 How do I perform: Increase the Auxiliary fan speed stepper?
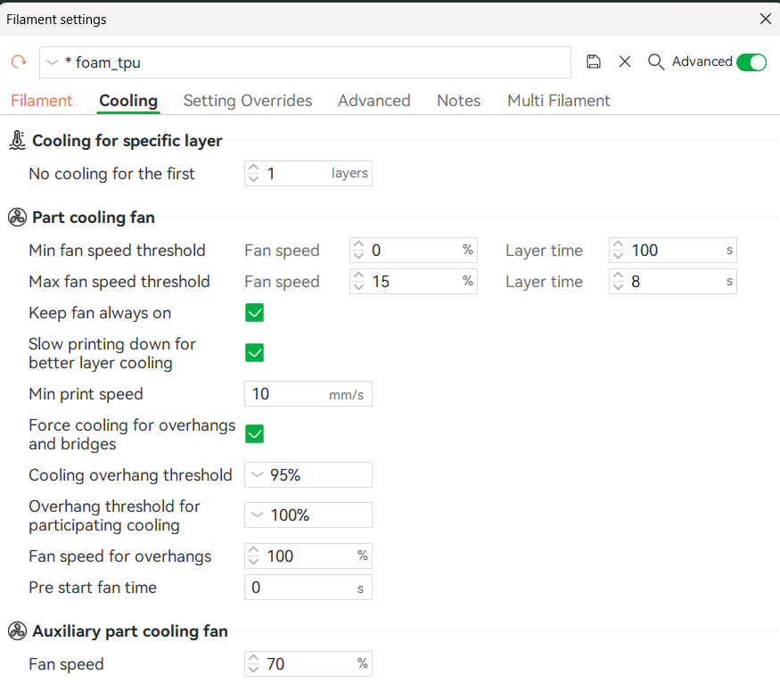(254, 659)
